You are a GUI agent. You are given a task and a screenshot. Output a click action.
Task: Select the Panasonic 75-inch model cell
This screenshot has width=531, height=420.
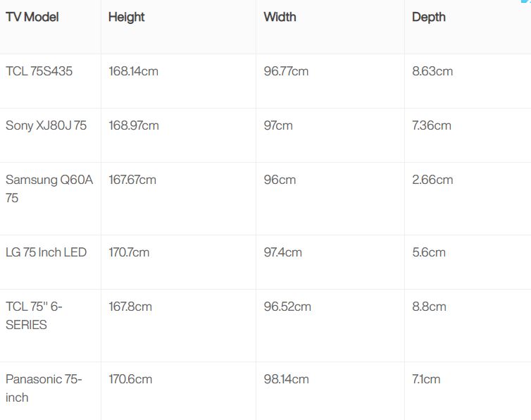click(44, 388)
